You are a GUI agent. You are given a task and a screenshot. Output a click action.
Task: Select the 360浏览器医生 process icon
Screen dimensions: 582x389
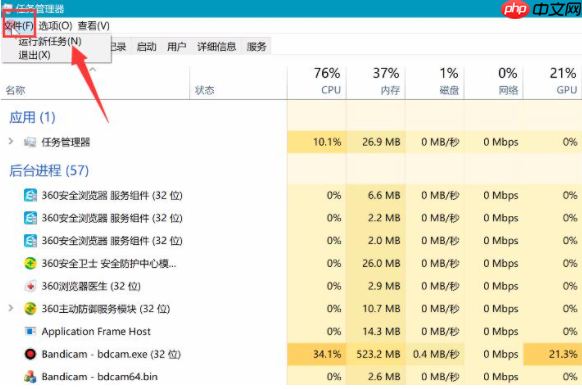click(30, 286)
